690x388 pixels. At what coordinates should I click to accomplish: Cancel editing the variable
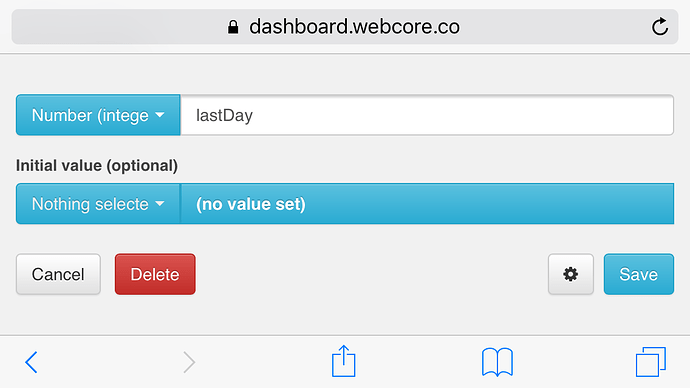coord(58,274)
